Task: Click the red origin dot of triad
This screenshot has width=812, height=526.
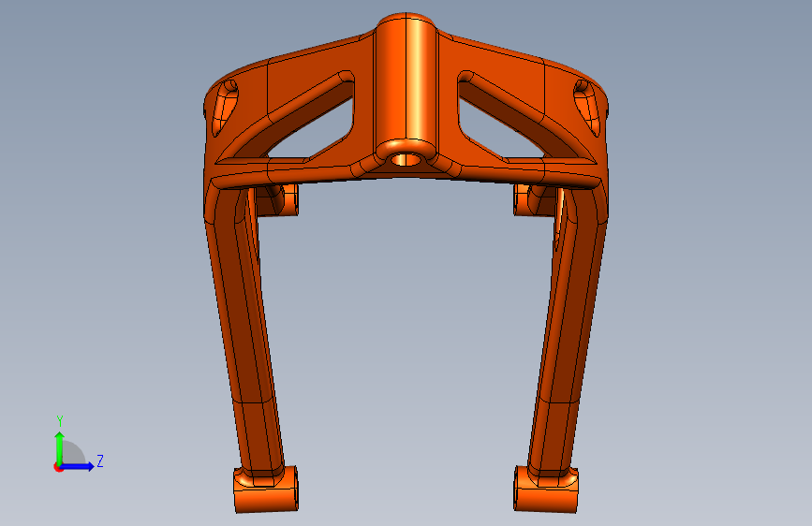Action: (58, 467)
